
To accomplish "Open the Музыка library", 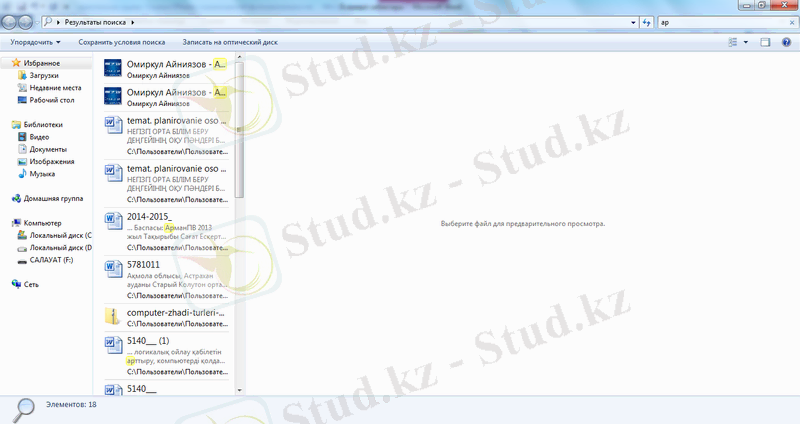I will click(42, 173).
